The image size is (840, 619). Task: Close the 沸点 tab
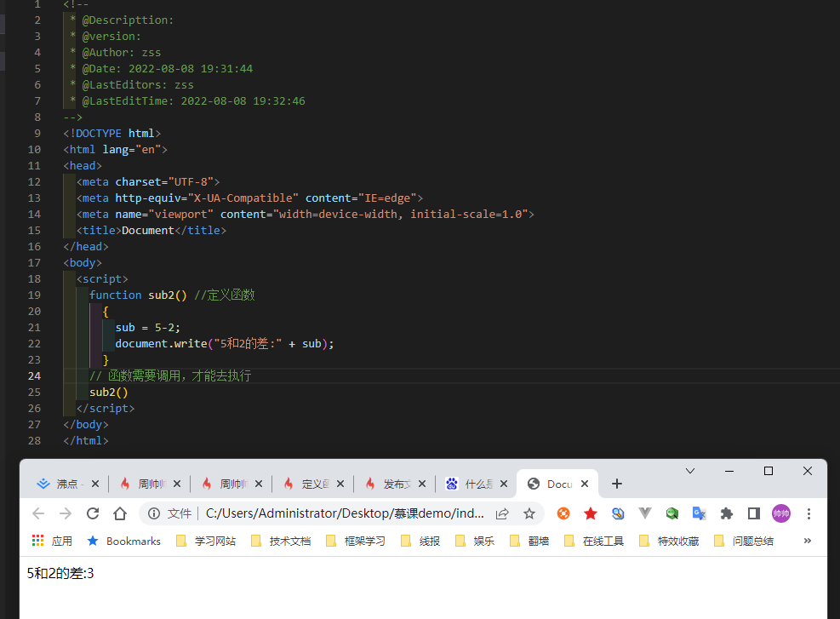tap(95, 484)
